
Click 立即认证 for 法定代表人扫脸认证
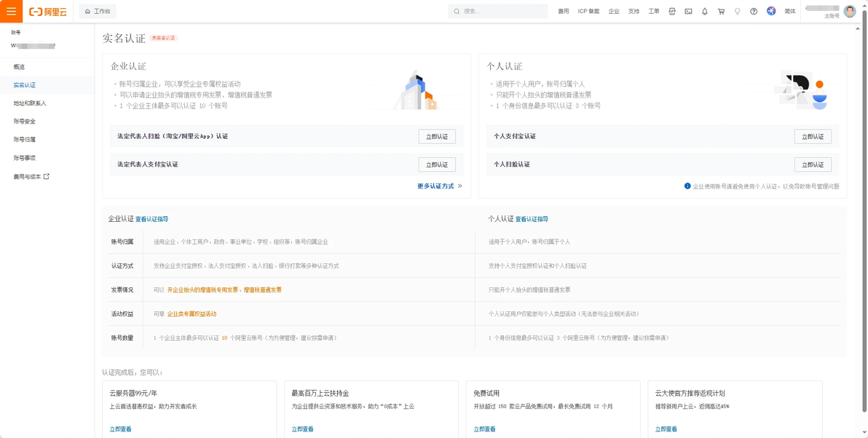[437, 136]
